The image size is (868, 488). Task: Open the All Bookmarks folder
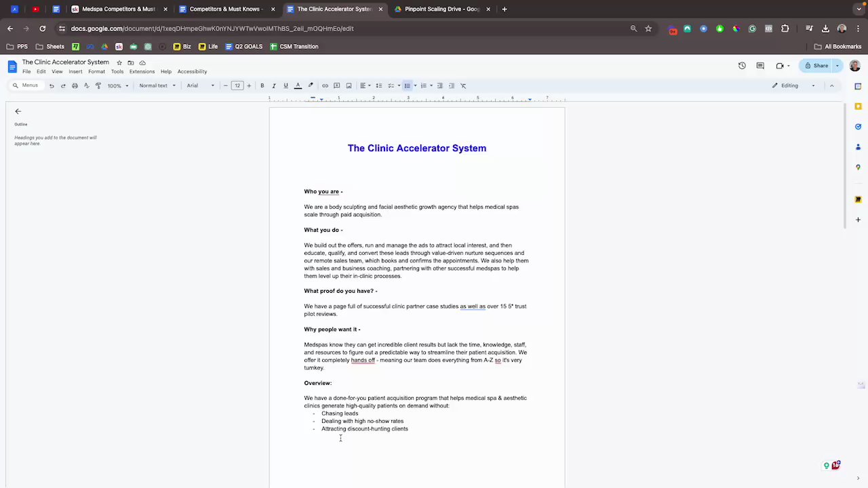click(x=837, y=47)
